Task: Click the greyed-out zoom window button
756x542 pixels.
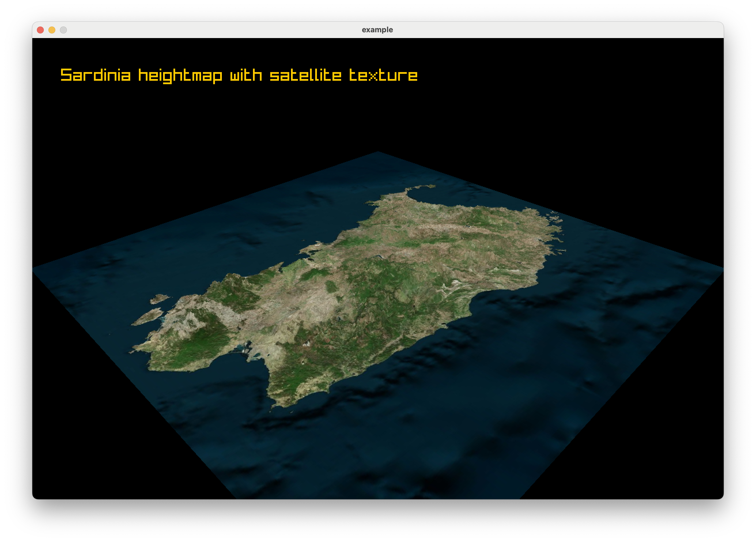Action: click(63, 30)
